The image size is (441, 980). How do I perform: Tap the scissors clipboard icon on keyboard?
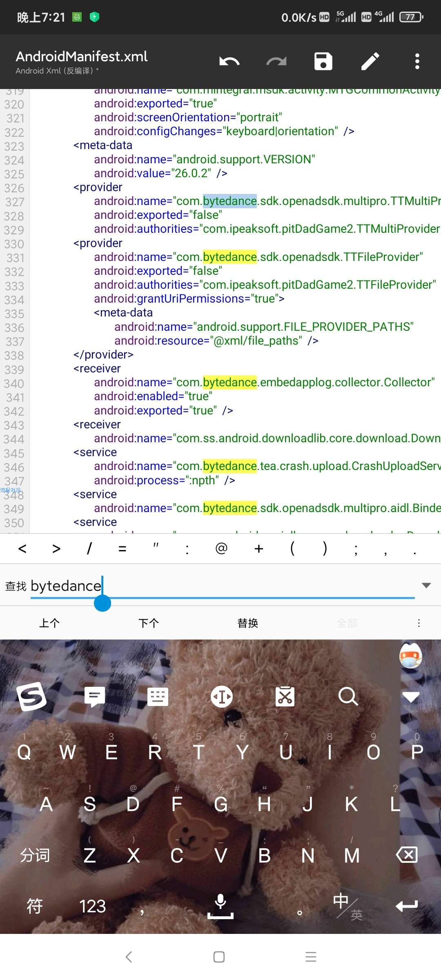coord(285,697)
